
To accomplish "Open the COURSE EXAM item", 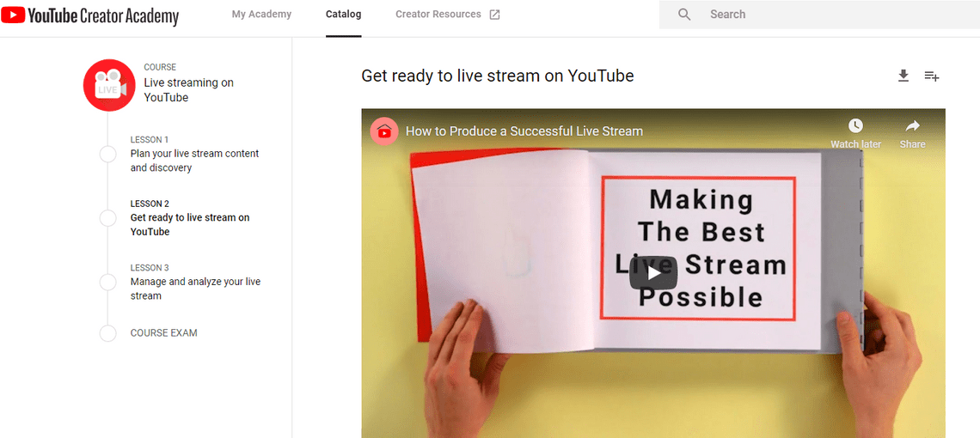I will (163, 333).
